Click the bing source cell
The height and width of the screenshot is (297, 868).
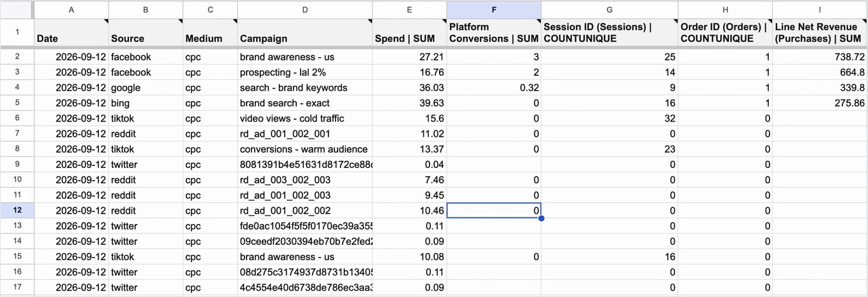coord(146,103)
